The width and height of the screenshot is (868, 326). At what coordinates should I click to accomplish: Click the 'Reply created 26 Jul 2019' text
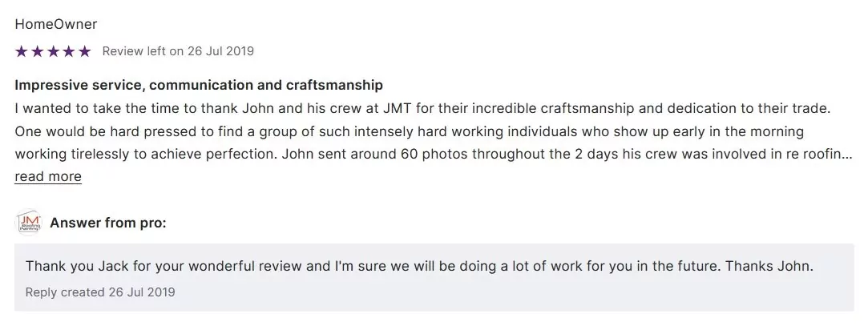(100, 292)
